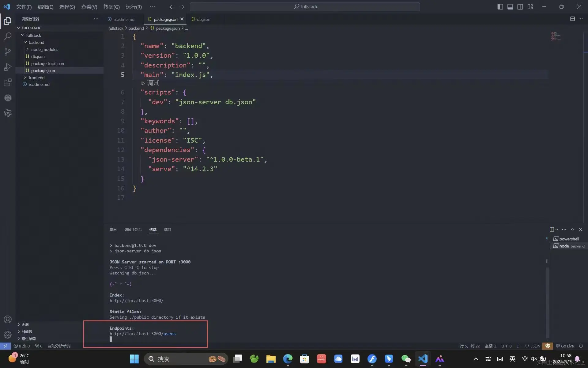Screen dimensions: 588x368
Task: Open package-lock.json in the file tree
Action: point(59,63)
